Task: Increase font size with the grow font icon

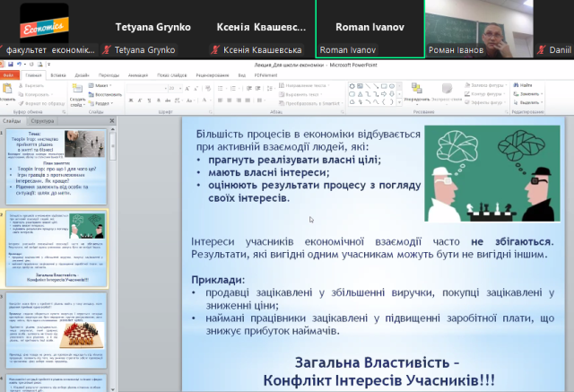Action: (187, 88)
